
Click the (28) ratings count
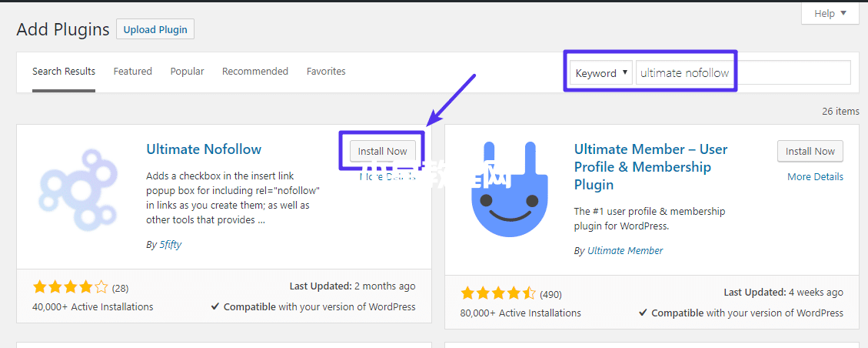point(120,288)
